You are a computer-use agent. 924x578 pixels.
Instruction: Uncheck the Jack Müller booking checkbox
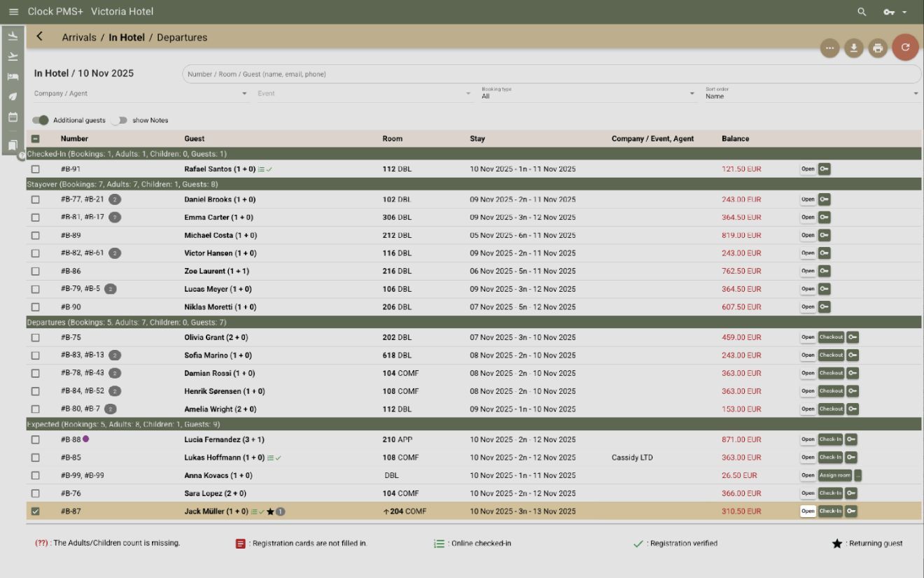36,512
